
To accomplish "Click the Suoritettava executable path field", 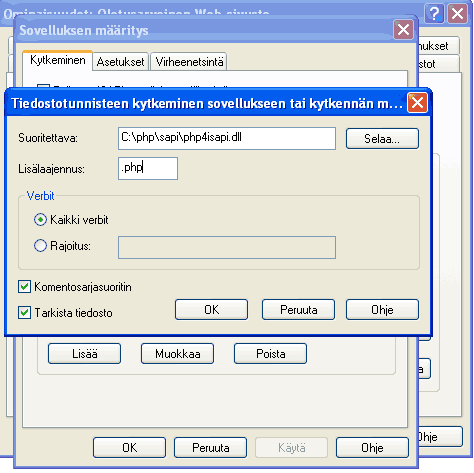I will (x=227, y=138).
